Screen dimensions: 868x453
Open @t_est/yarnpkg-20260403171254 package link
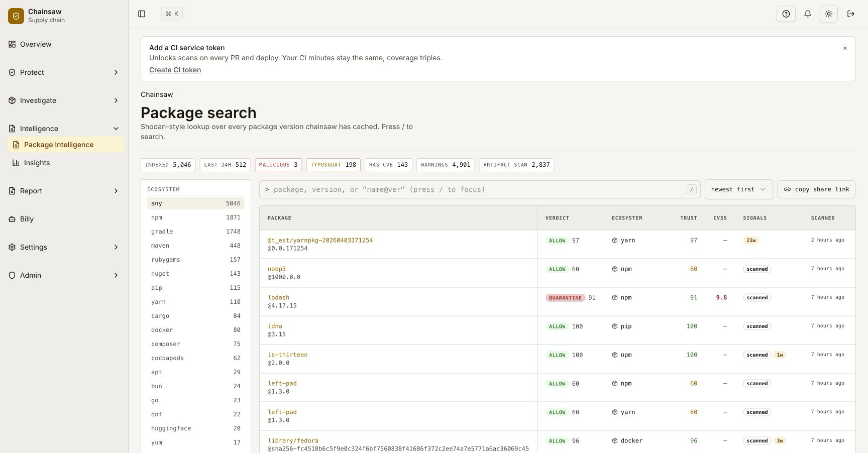pos(320,240)
